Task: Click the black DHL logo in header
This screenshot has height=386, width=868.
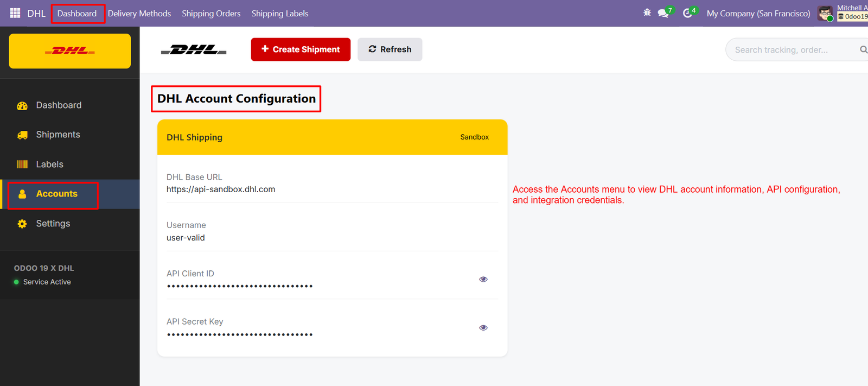Action: tap(194, 50)
